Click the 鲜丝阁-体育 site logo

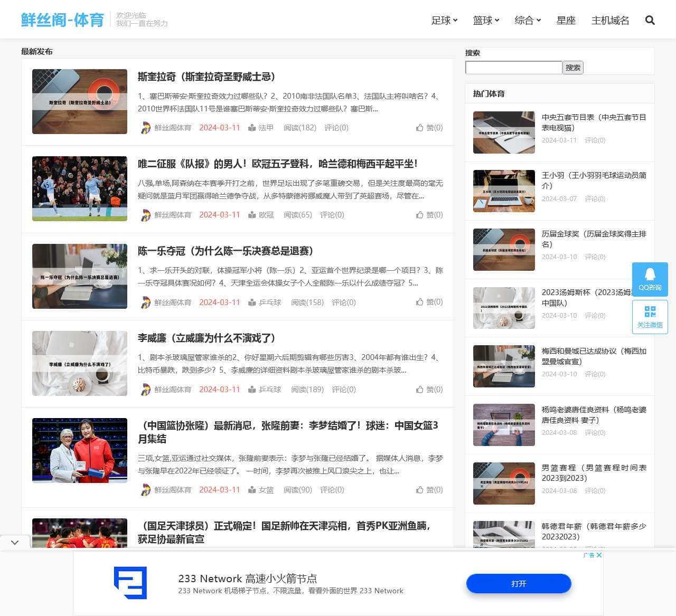(62, 20)
